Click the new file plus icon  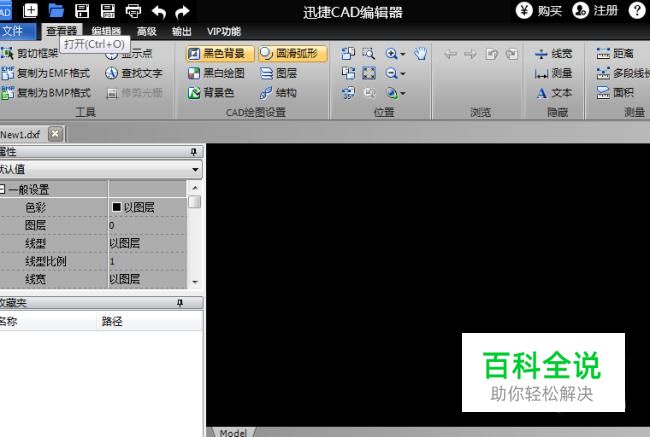click(31, 11)
